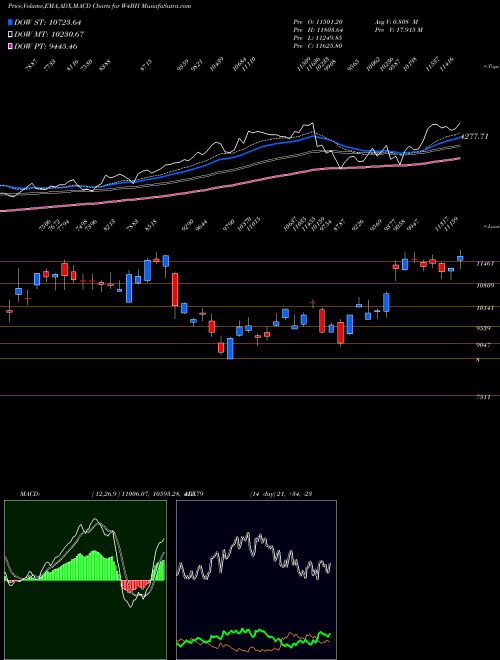The image size is (500, 660).
Task: Click the blue DOW ST legend swatch
Action: pyautogui.click(x=10, y=22)
